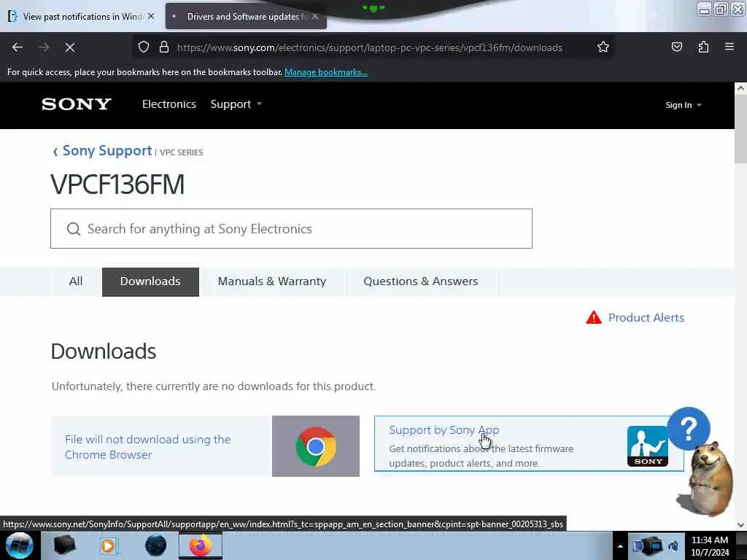Show hidden system tray icons arrow
The width and height of the screenshot is (747, 560).
[620, 546]
